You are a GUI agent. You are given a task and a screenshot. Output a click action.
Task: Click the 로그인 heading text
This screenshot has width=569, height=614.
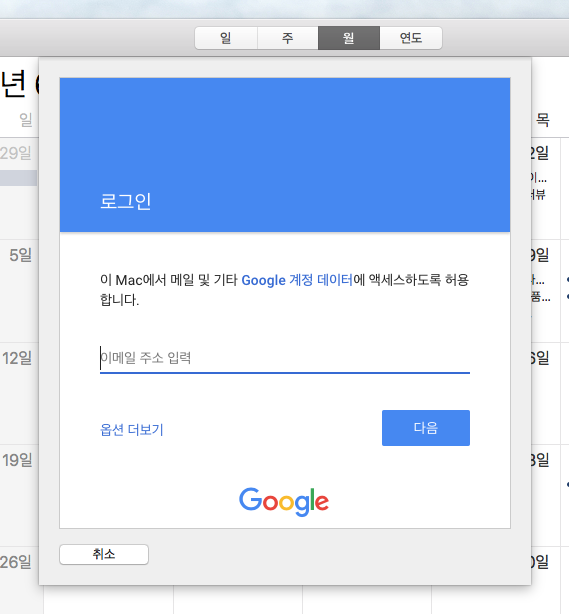pos(126,201)
